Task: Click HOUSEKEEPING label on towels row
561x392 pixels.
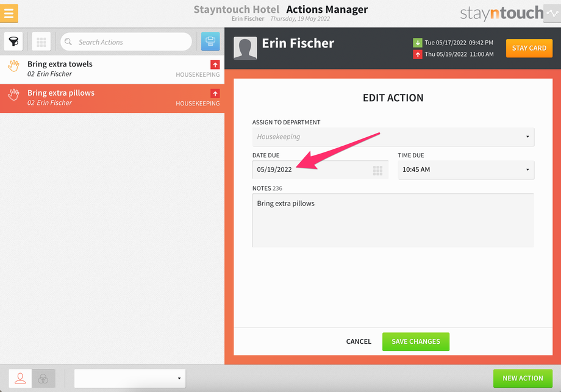Action: 198,75
